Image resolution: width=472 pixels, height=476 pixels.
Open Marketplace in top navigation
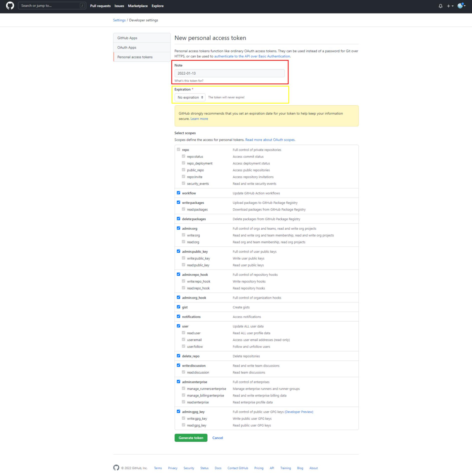coord(138,6)
